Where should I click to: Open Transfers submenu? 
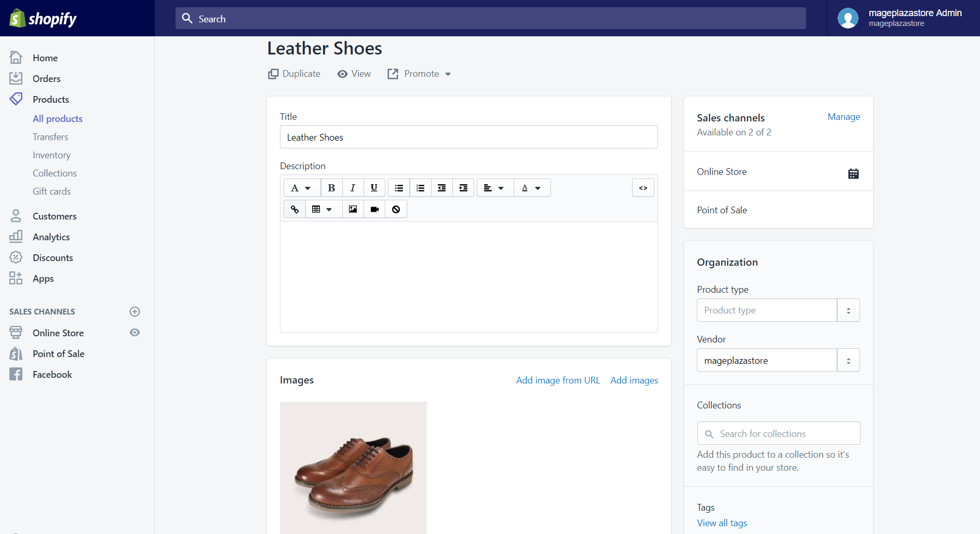(50, 136)
